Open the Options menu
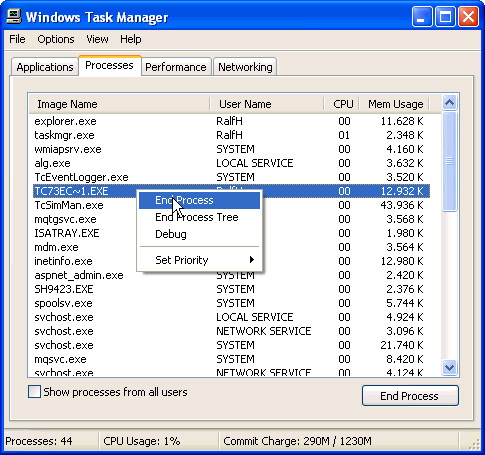The image size is (485, 455). [56, 39]
